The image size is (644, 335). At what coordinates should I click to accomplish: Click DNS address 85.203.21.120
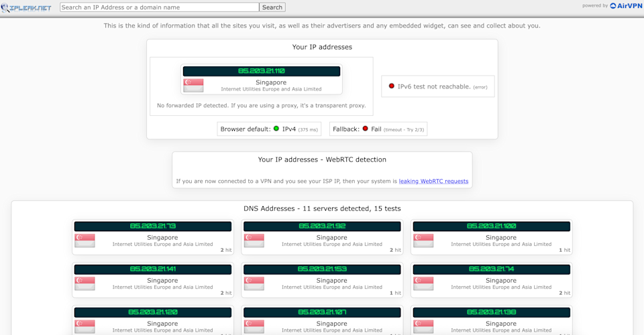153,312
